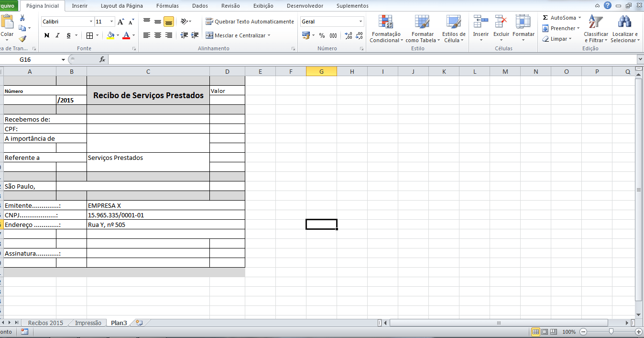
Task: Click the Cut scissors icon
Action: [22, 18]
